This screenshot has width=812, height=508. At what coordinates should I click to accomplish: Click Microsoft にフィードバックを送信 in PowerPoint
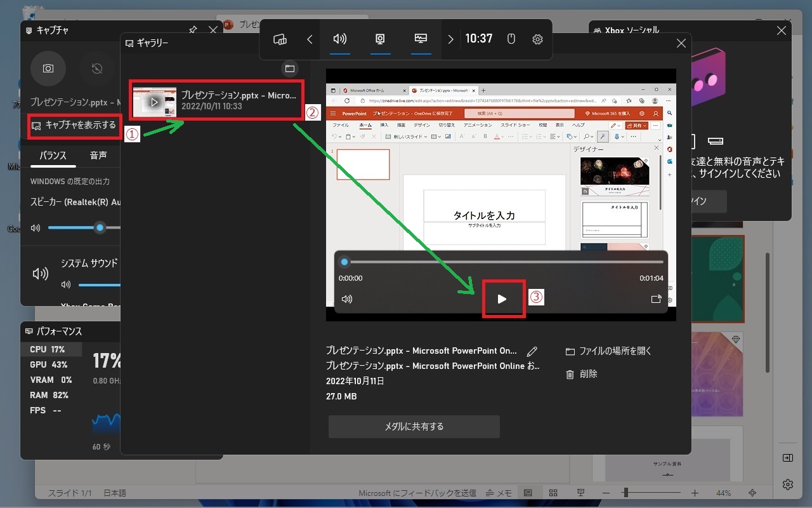pos(417,493)
